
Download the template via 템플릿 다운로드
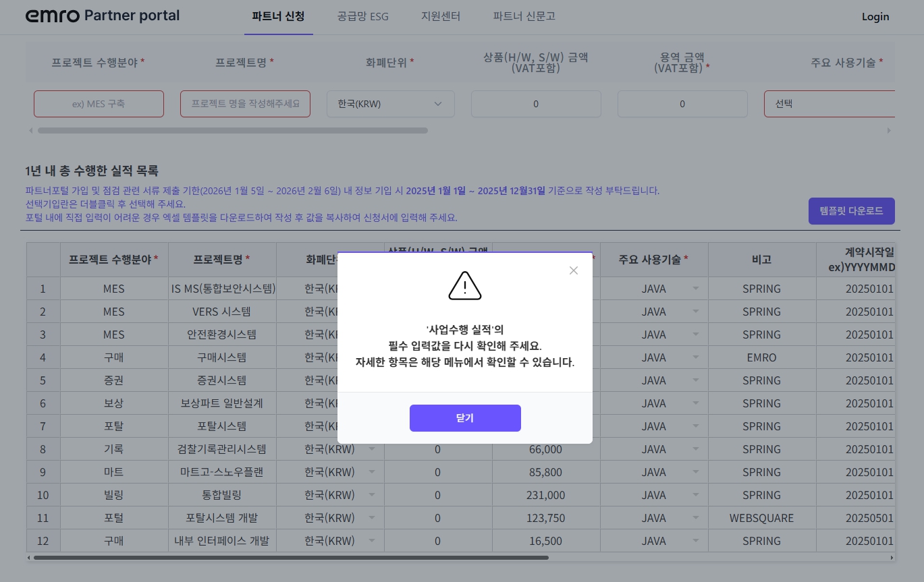pyautogui.click(x=851, y=210)
